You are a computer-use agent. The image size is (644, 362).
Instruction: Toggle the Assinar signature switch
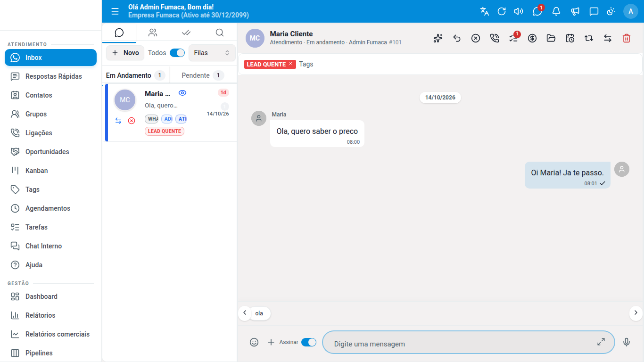(x=309, y=342)
